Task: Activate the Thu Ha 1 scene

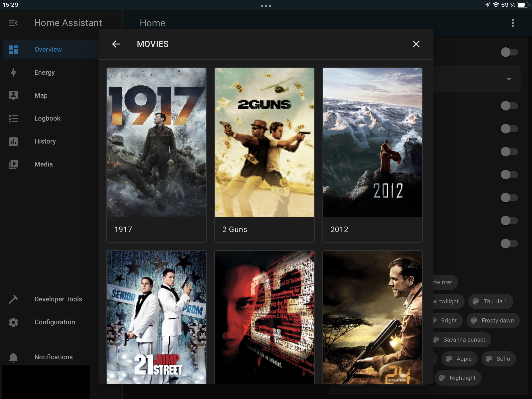Action: point(491,301)
